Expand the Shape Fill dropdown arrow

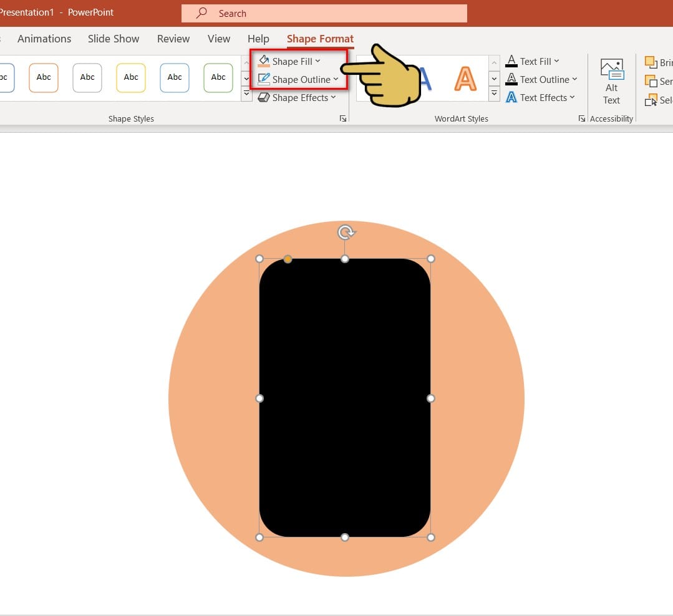pyautogui.click(x=317, y=61)
